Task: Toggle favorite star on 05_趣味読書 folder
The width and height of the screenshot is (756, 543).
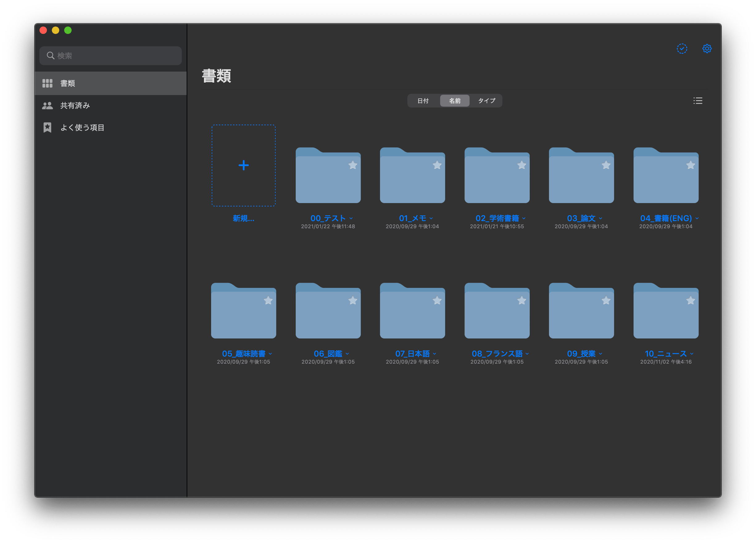Action: pyautogui.click(x=268, y=301)
